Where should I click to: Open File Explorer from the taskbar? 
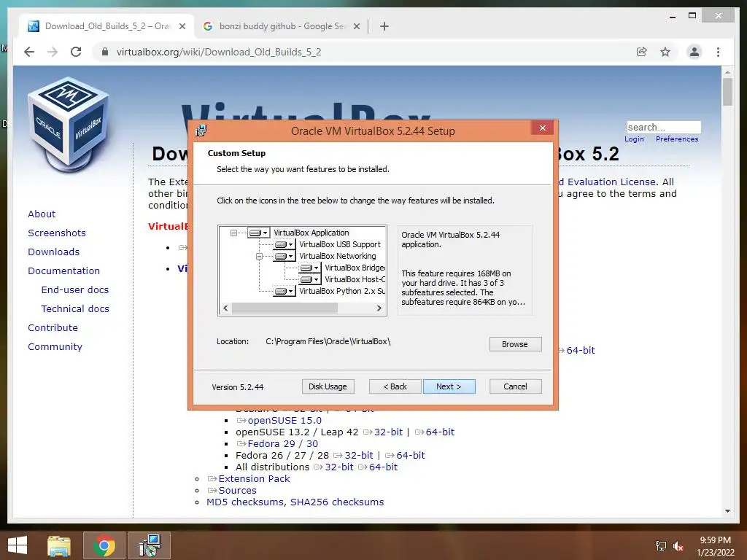click(x=58, y=545)
